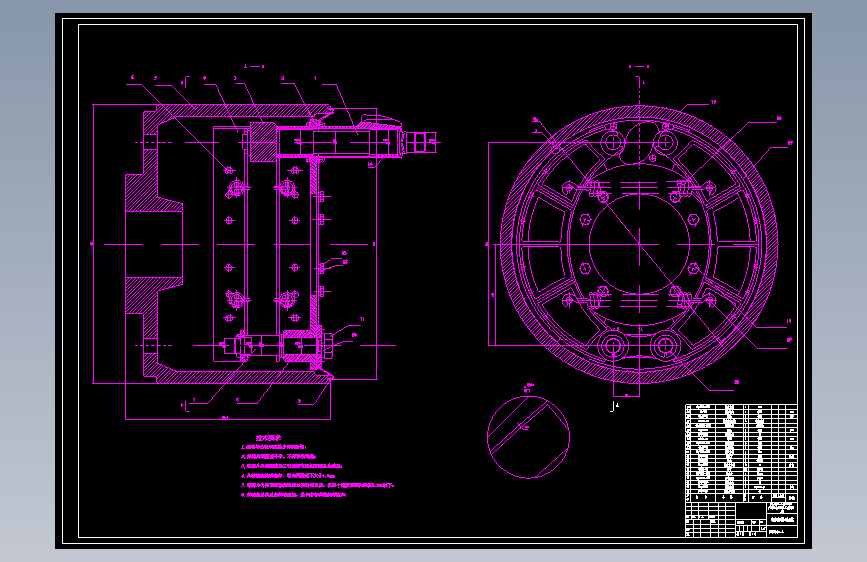This screenshot has height=562, width=867.
Task: Select the technical requirements heading text
Action: tap(268, 438)
